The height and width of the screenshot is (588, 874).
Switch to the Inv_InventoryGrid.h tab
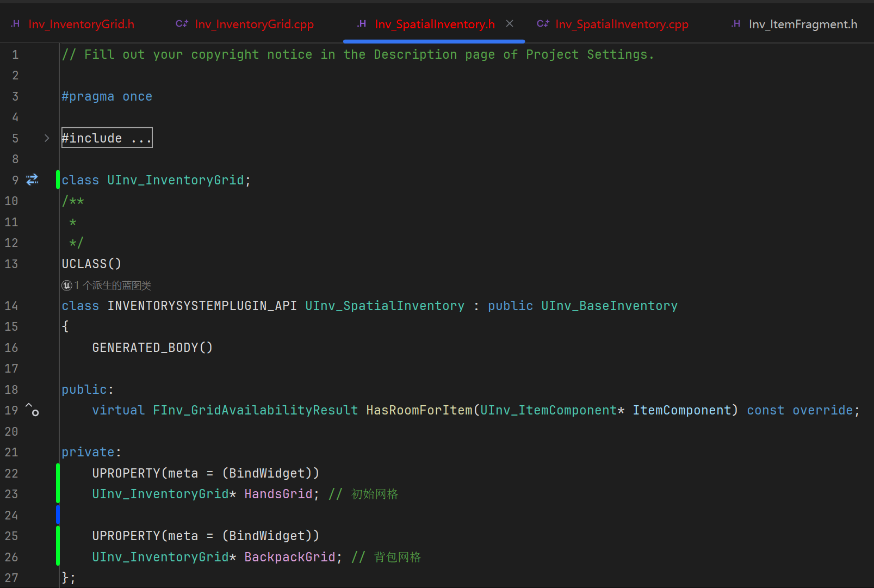(81, 24)
